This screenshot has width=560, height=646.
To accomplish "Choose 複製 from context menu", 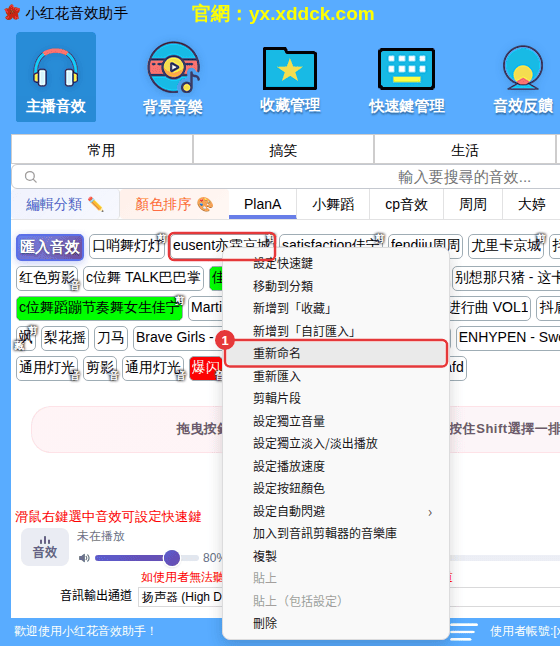I will (x=336, y=556).
